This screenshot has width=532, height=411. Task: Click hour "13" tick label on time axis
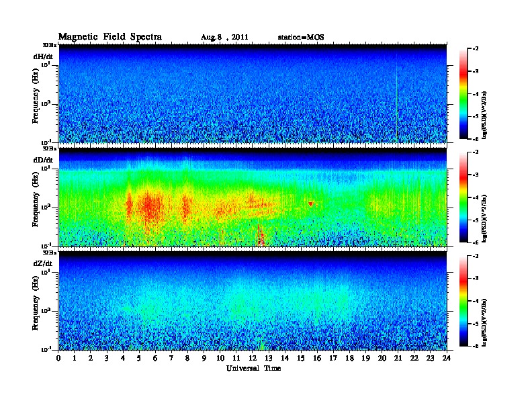point(269,359)
